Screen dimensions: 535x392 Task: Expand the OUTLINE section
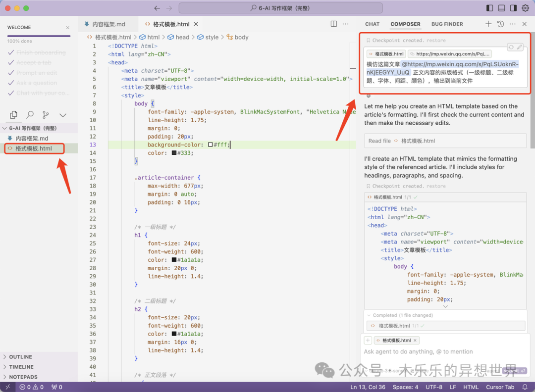click(x=20, y=357)
